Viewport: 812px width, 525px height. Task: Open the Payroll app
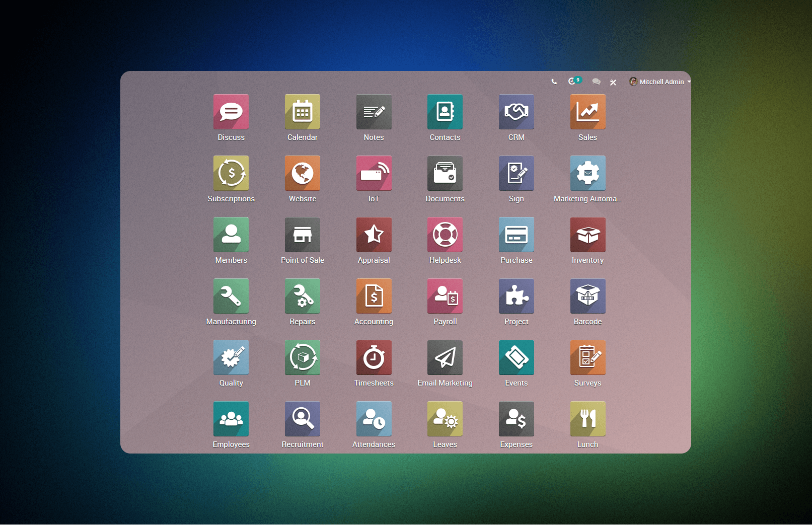pyautogui.click(x=445, y=296)
